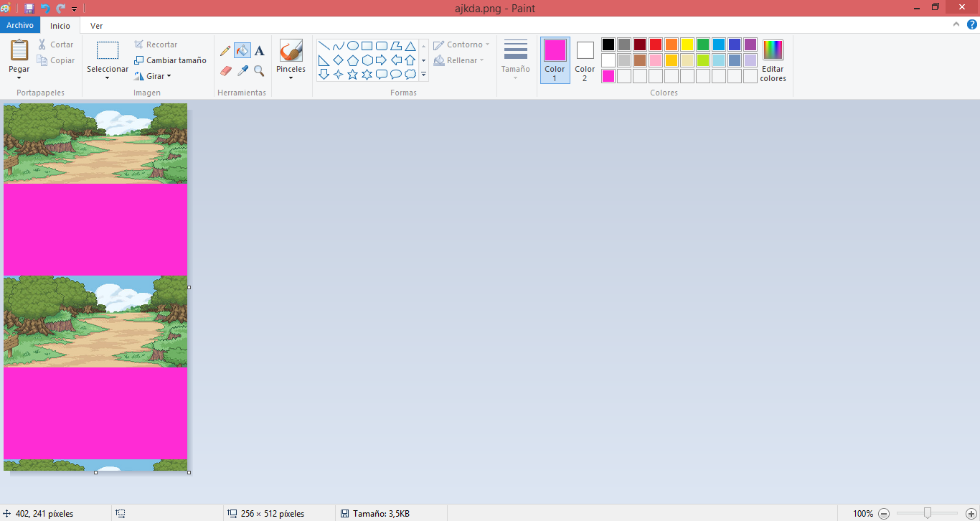Pick the yellow color swatch
The height and width of the screenshot is (521, 980).
tap(687, 44)
